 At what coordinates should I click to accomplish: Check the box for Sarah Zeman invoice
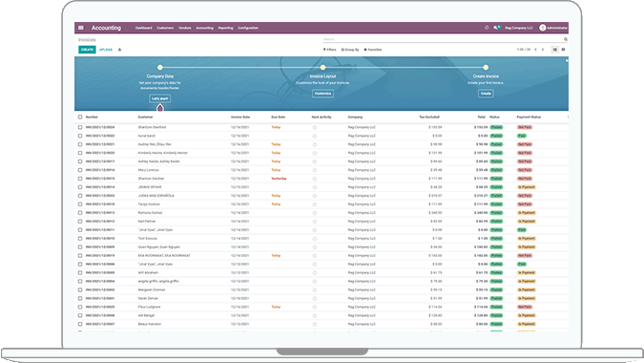coord(80,298)
